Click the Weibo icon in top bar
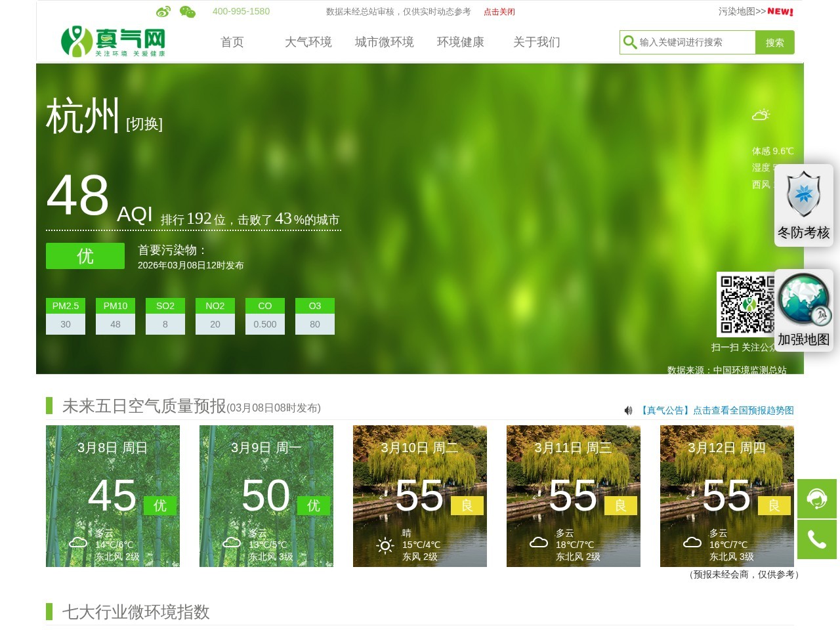 click(x=163, y=12)
